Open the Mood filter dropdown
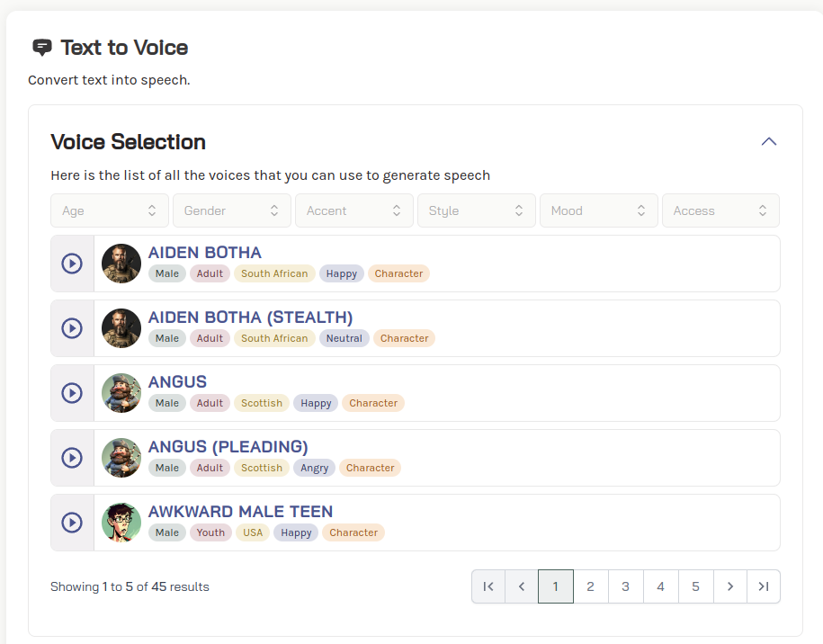 click(599, 210)
